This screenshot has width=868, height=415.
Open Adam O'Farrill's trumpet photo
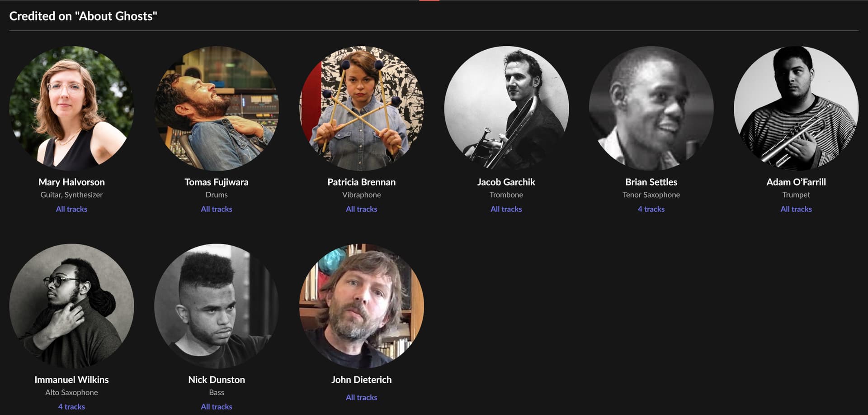pyautogui.click(x=796, y=108)
